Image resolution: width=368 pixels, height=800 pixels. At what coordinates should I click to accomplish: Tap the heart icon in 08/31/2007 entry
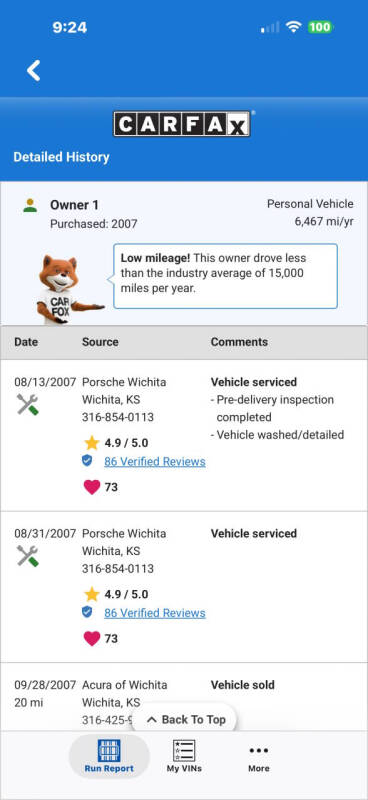coord(92,638)
